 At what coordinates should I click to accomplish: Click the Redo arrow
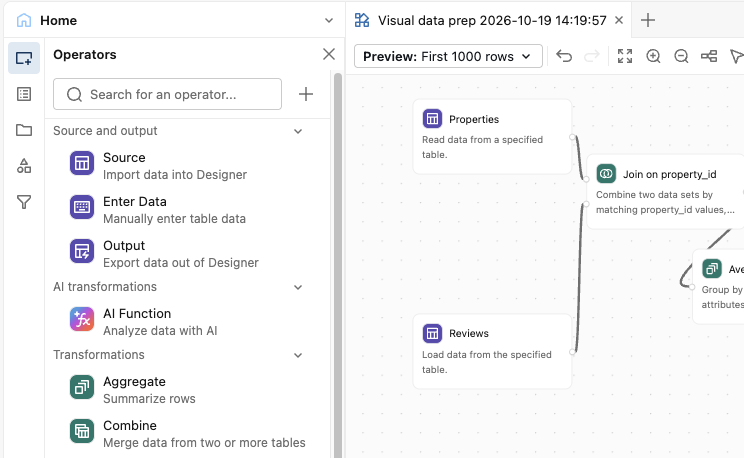(592, 56)
